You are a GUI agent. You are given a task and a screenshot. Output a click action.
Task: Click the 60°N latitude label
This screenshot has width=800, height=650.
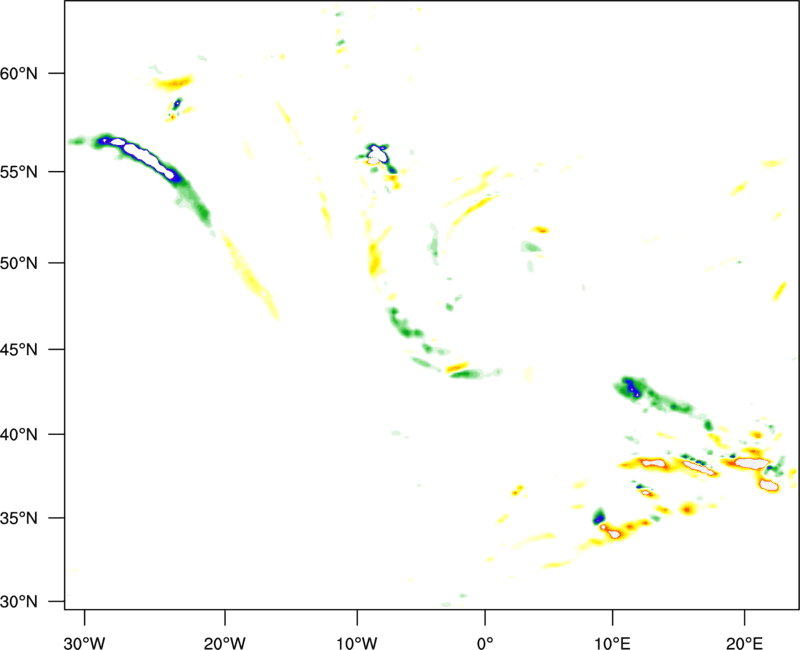[19, 73]
